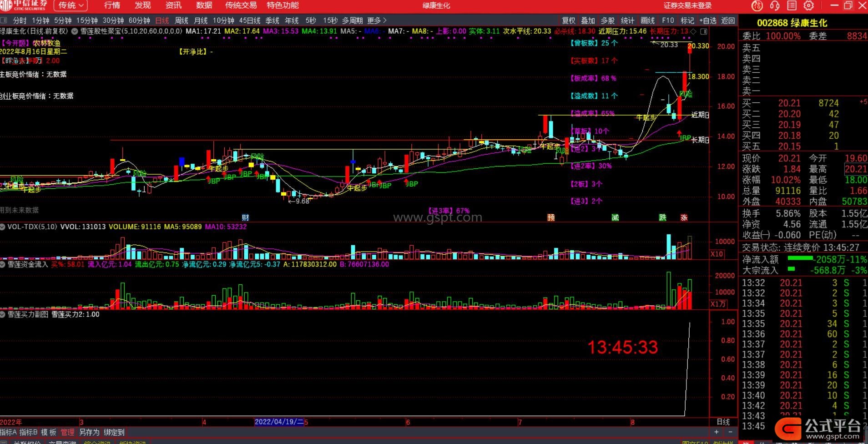The width and height of the screenshot is (868, 444).
Task: Activate the 画线 drawing tool
Action: point(648,20)
